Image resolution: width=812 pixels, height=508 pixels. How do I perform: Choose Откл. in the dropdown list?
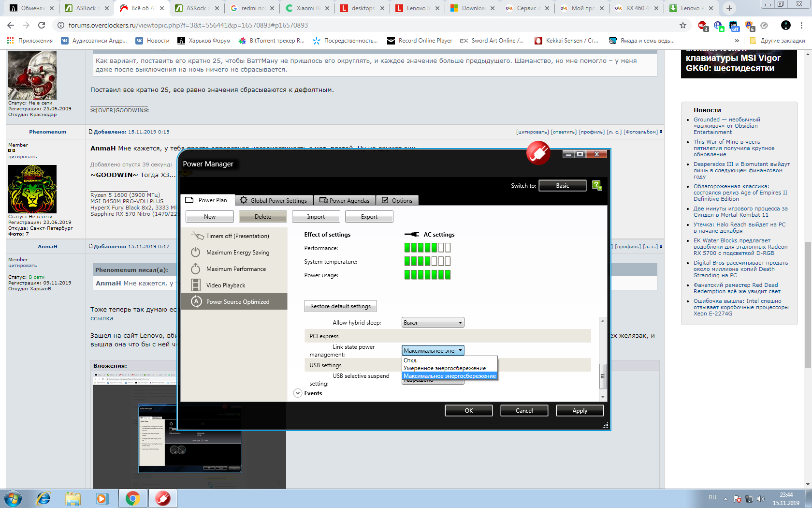coord(449,360)
